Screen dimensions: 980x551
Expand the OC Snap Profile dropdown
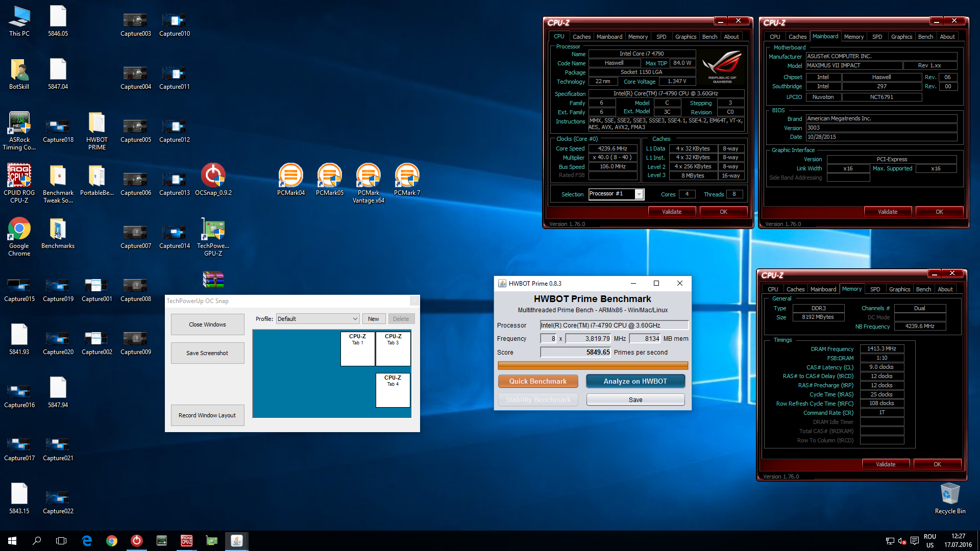pyautogui.click(x=317, y=319)
